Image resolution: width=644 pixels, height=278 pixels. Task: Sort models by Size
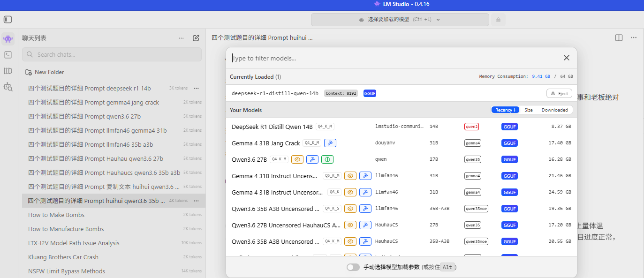tap(529, 110)
